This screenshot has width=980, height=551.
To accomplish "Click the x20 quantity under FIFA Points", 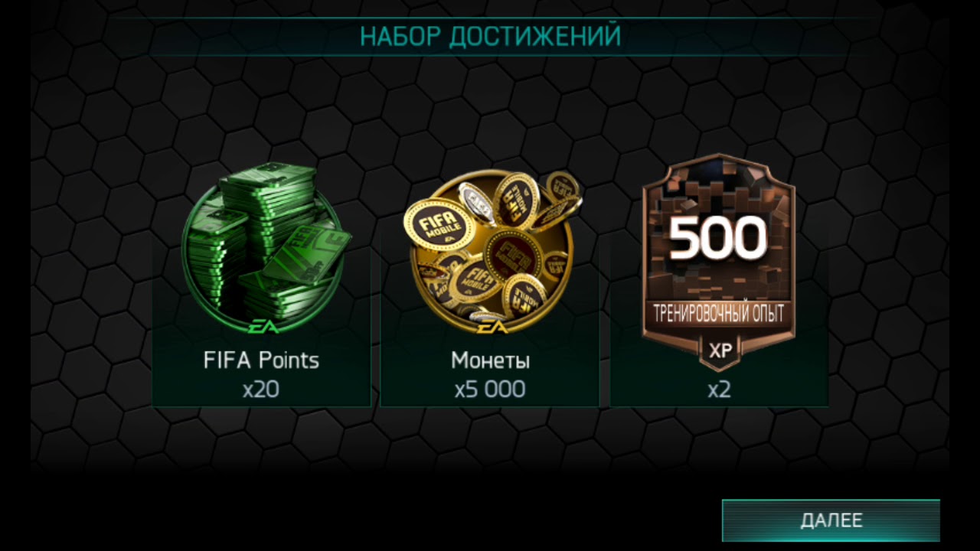I will click(x=261, y=390).
